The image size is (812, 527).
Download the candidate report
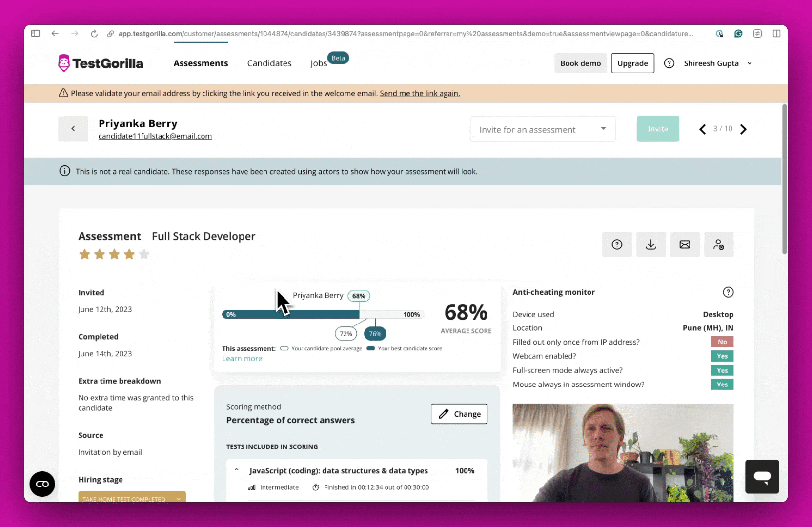tap(651, 244)
